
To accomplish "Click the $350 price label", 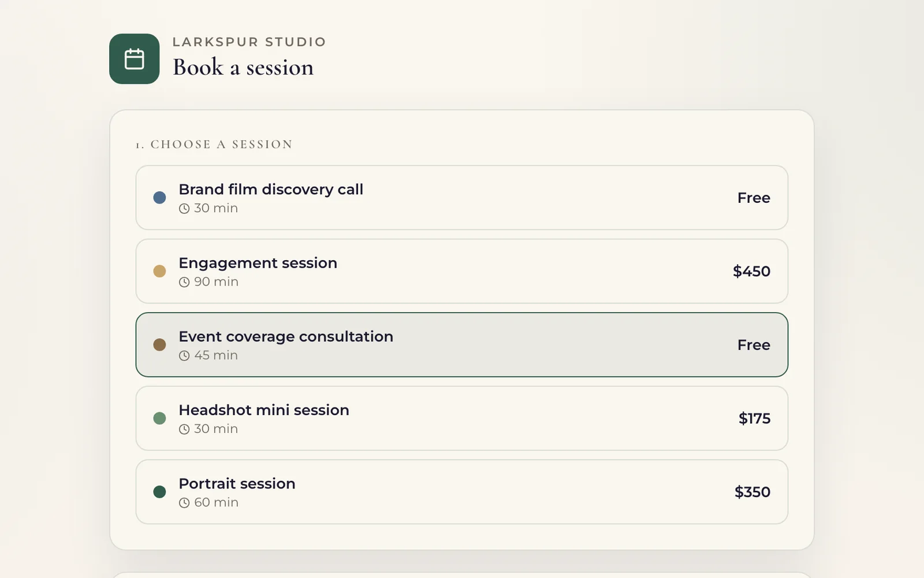I will tap(752, 492).
